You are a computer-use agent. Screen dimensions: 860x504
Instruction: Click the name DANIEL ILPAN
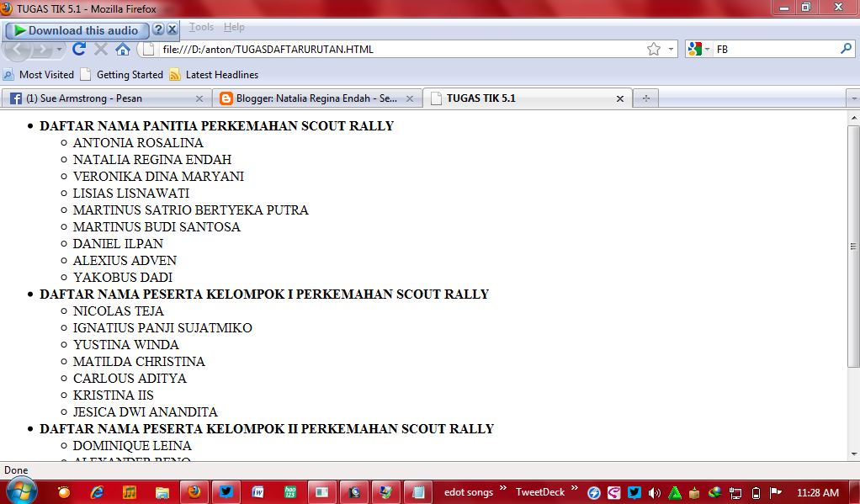pos(118,243)
